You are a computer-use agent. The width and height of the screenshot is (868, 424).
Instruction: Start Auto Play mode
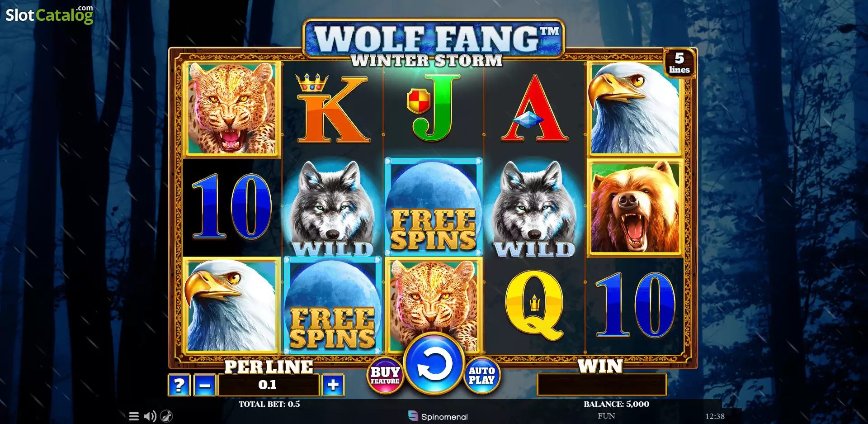482,376
